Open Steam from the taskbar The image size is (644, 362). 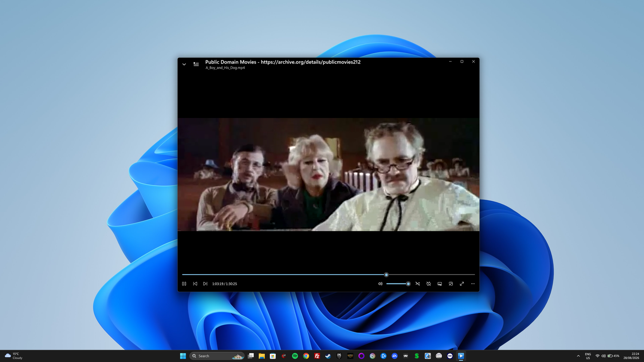[x=328, y=356]
